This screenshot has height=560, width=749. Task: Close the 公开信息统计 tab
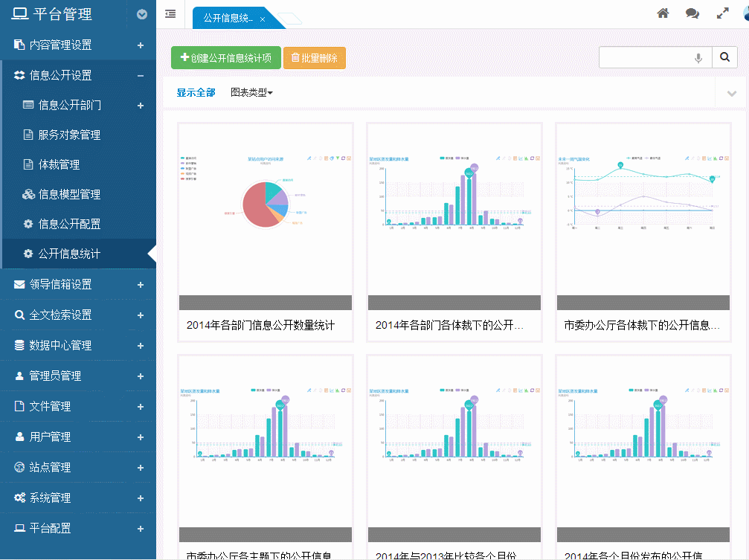[x=263, y=19]
